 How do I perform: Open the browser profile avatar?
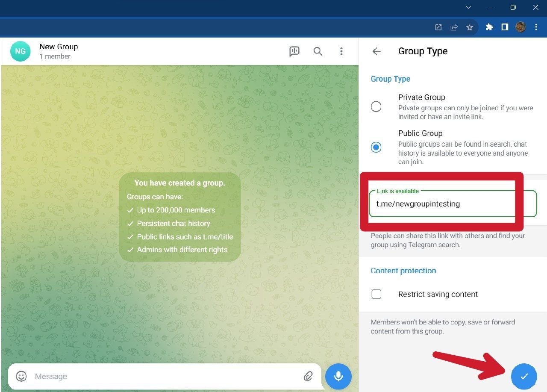[521, 27]
